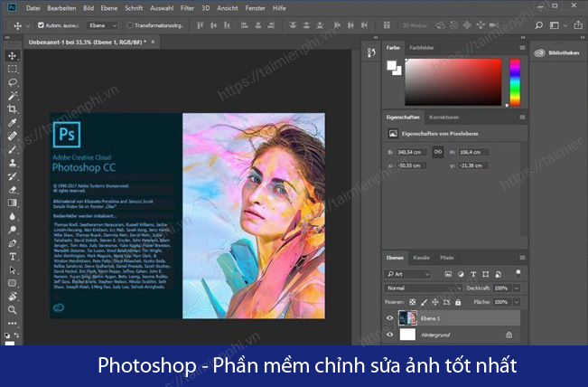Viewport: 588px width, 387px height.
Task: Open the Filter menu
Action: tap(187, 8)
